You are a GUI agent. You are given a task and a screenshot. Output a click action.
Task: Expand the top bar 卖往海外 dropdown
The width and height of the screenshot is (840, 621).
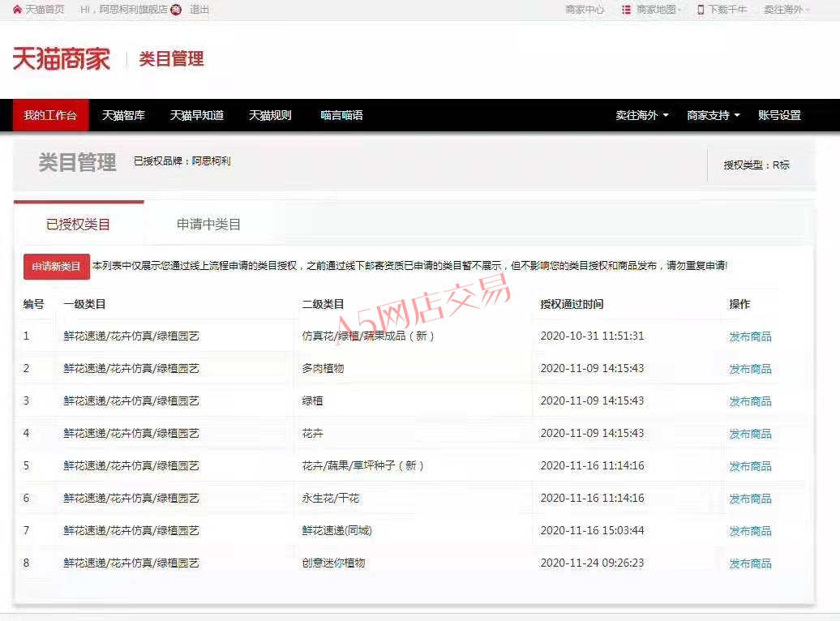tap(786, 10)
